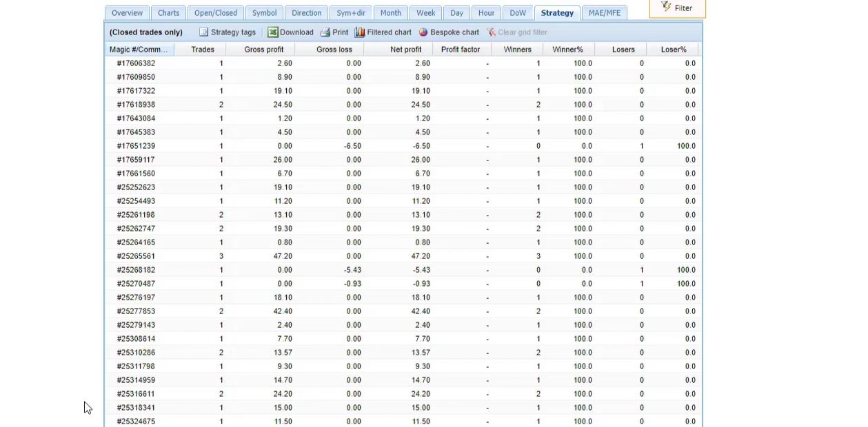Select row for strategy #17651239
Screen dimensions: 868x427
click(136, 146)
